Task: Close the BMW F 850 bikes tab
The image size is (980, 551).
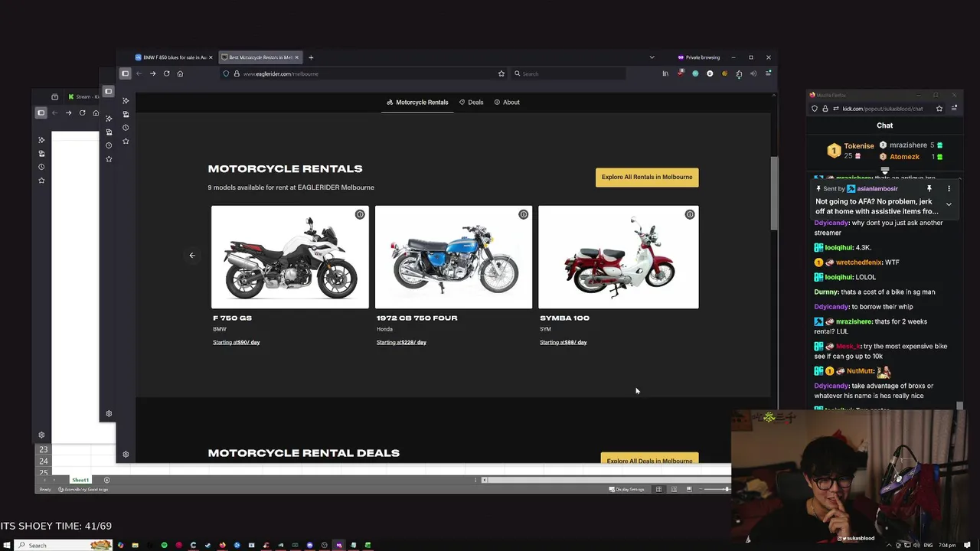Action: click(x=211, y=57)
